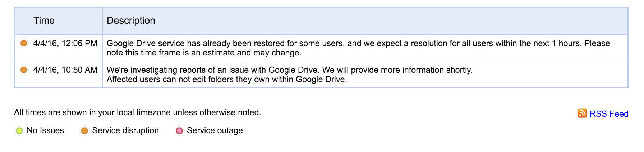
Task: Click the orange RSS feed icon
Action: [582, 113]
